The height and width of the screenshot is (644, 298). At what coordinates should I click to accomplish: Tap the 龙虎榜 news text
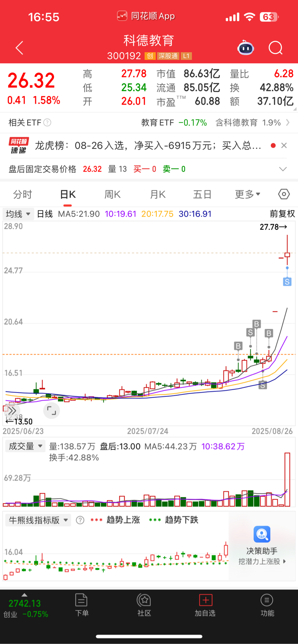(x=148, y=146)
